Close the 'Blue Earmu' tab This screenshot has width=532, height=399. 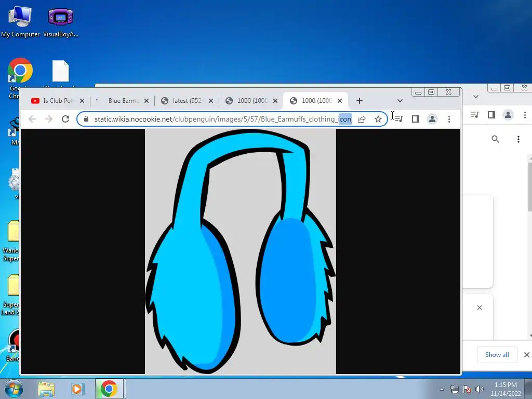[x=146, y=101]
